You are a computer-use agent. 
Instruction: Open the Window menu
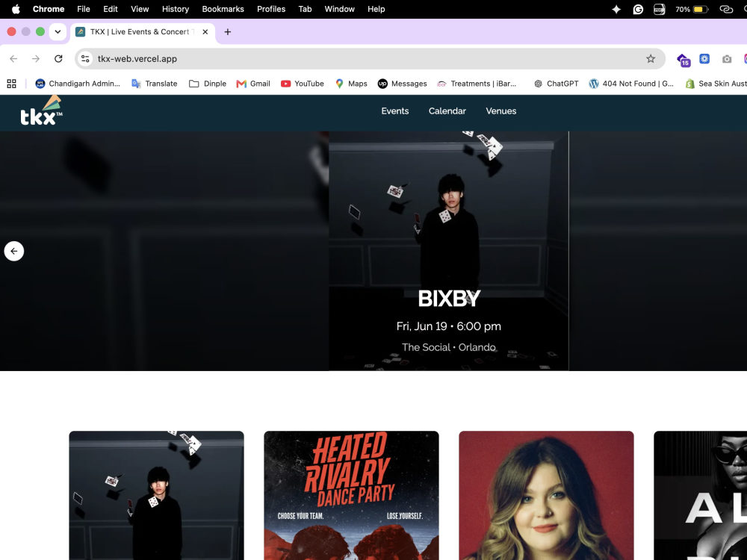(340, 9)
